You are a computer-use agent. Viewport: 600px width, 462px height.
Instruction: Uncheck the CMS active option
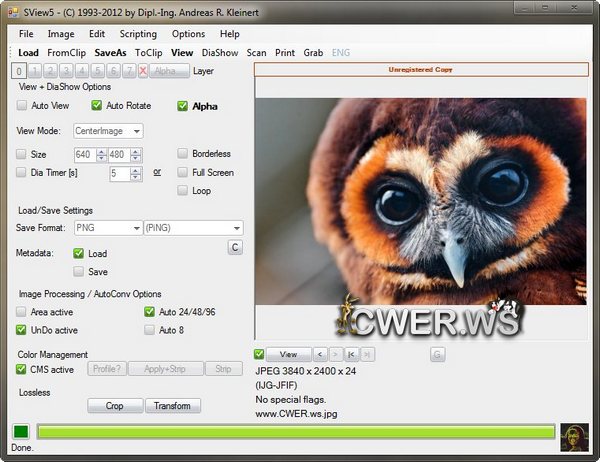[x=23, y=369]
